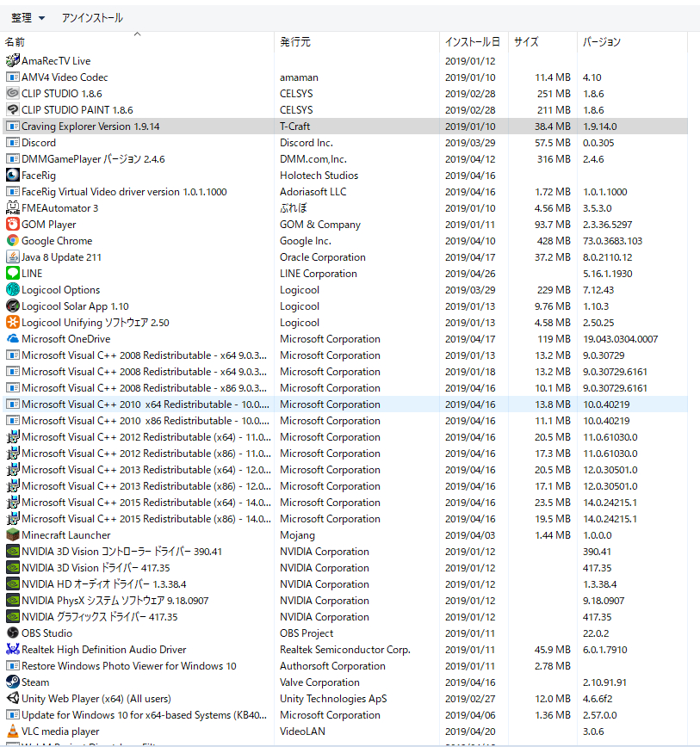This screenshot has height=747, width=700.
Task: Click publisher Mojang cell
Action: click(x=297, y=535)
